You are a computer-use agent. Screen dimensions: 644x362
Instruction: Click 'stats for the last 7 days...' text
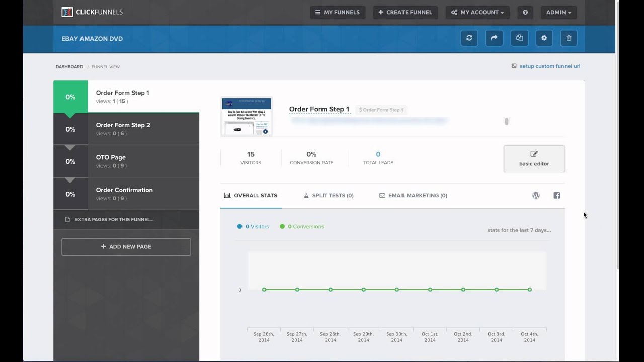[519, 230]
